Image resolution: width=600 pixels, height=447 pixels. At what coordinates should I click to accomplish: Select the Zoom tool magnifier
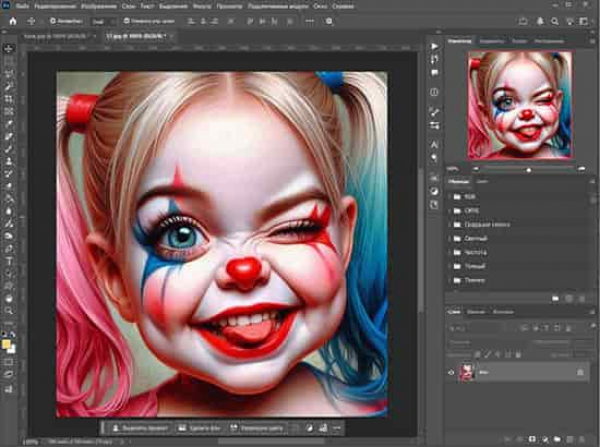(9, 311)
